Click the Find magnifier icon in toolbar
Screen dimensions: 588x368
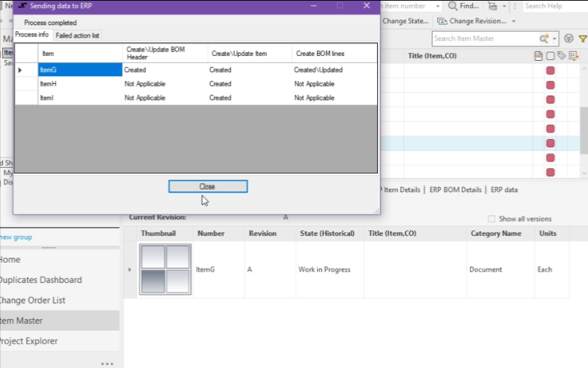453,6
